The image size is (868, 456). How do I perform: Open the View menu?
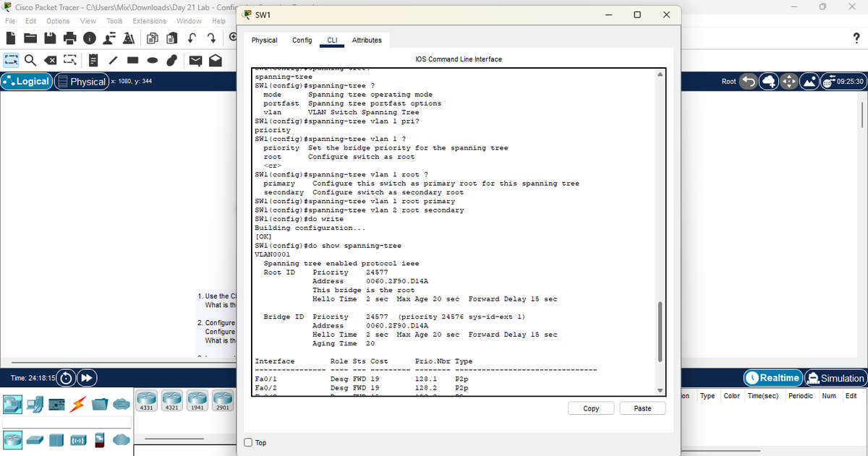(88, 21)
